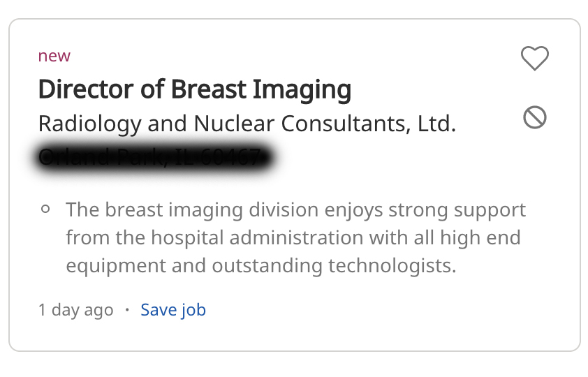Click the blacked-out location line

pyautogui.click(x=154, y=157)
